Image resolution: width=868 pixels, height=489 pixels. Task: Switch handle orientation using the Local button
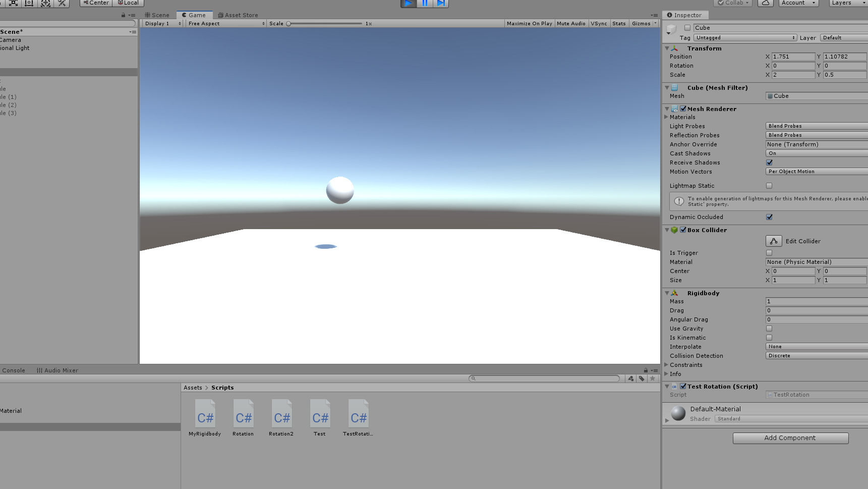click(129, 3)
